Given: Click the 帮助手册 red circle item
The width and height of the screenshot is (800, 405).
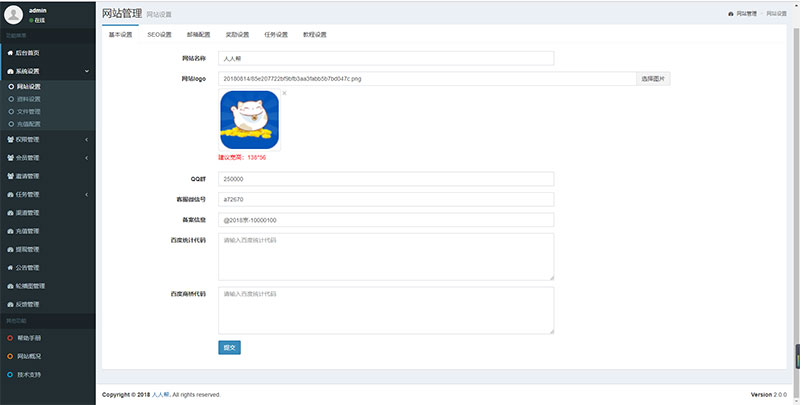Looking at the screenshot, I should pyautogui.click(x=28, y=338).
